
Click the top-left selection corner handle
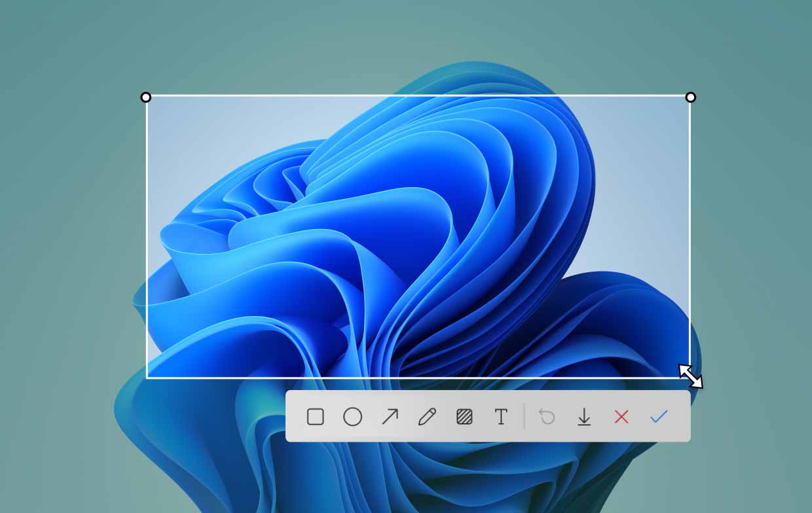[146, 97]
